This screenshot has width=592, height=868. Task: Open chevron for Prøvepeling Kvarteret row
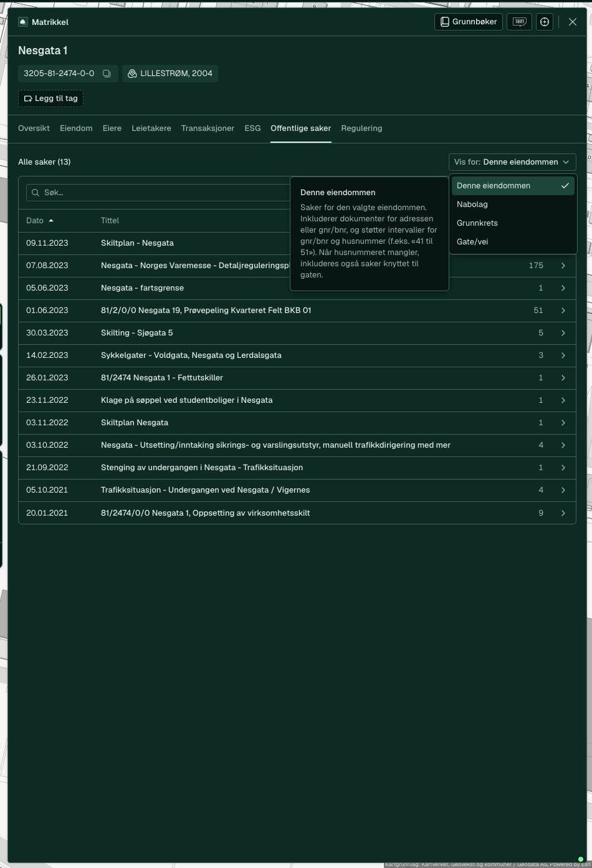click(563, 311)
